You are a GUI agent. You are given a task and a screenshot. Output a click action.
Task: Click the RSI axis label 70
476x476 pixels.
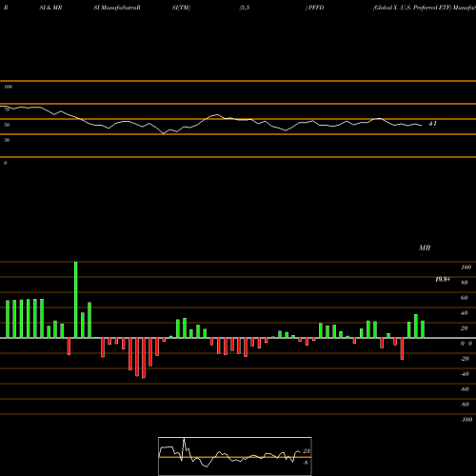click(x=7, y=109)
